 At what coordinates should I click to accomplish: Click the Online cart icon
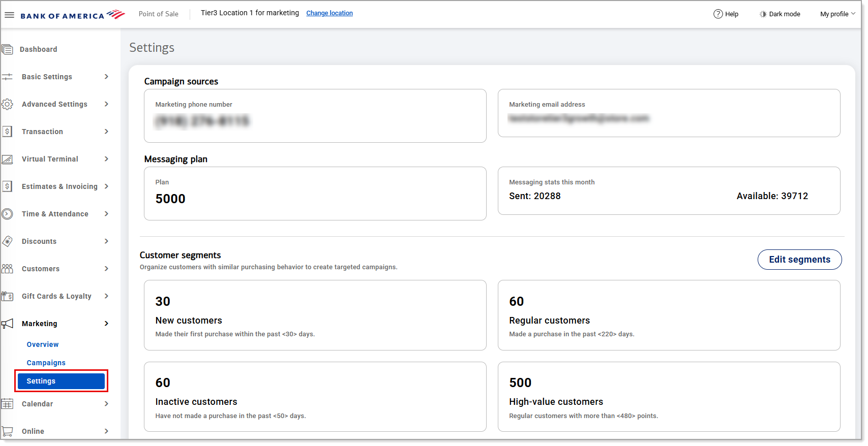7,431
